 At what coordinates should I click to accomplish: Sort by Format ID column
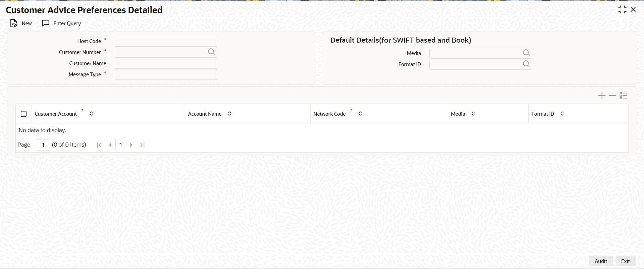click(562, 114)
